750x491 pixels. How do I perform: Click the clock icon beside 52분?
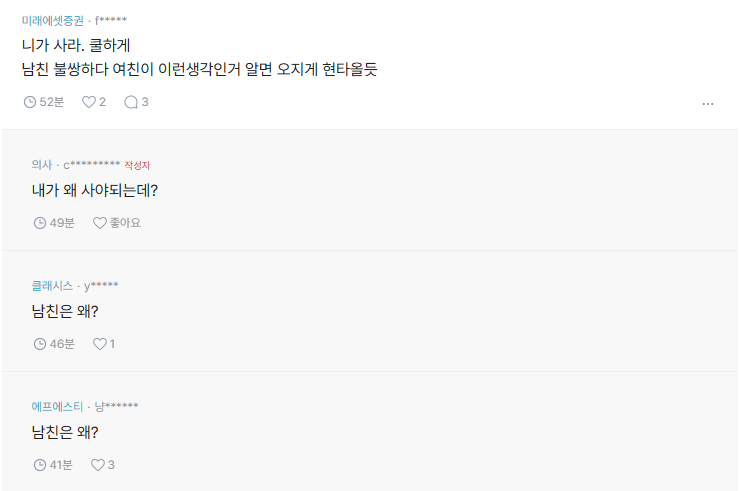pyautogui.click(x=29, y=102)
